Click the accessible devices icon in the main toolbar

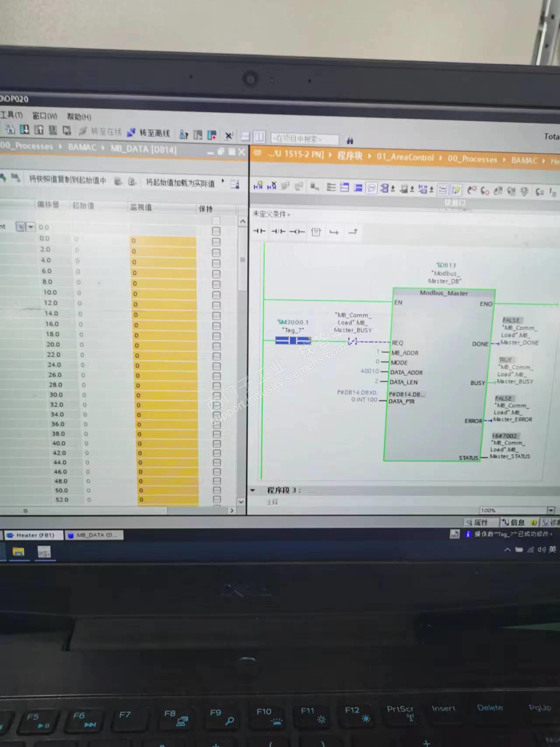tap(184, 134)
